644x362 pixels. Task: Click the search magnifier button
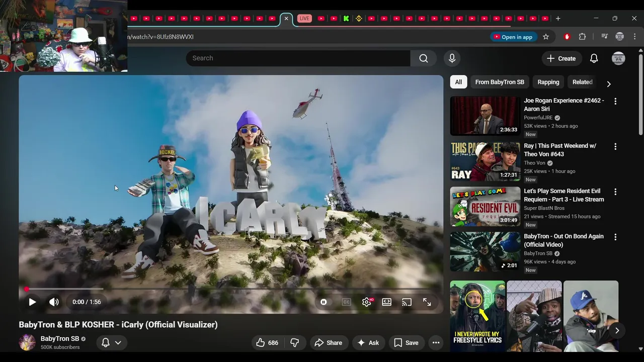(x=424, y=58)
